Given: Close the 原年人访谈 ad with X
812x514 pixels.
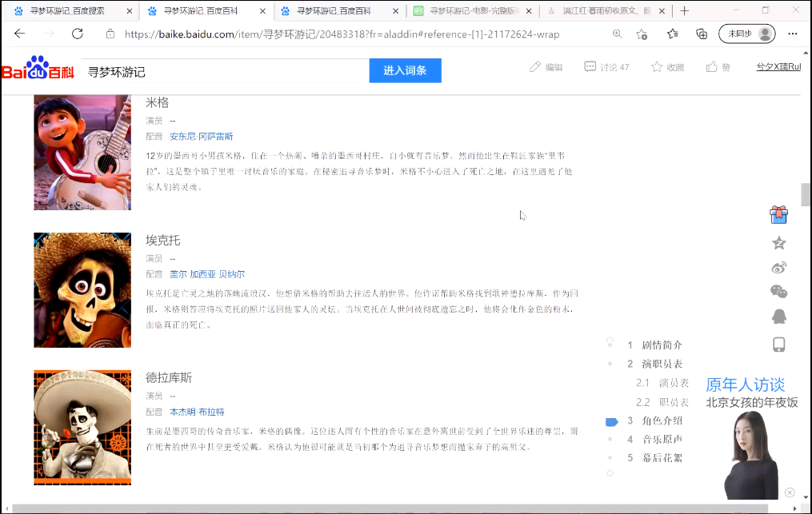Looking at the screenshot, I should click(x=790, y=492).
